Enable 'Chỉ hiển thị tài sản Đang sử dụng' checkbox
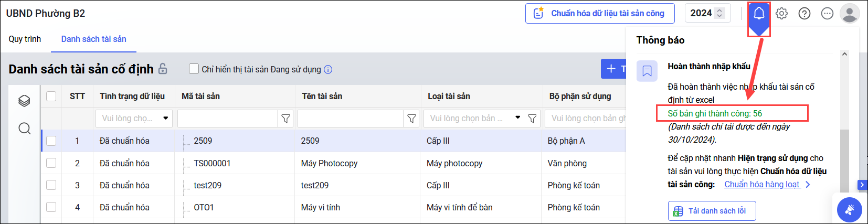 (x=194, y=69)
